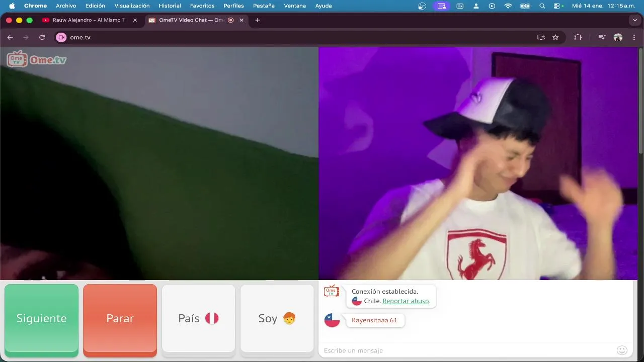Screen dimensions: 644x362
Task: Click the Chile flag beside Rayensitaaa.61
Action: click(x=332, y=320)
